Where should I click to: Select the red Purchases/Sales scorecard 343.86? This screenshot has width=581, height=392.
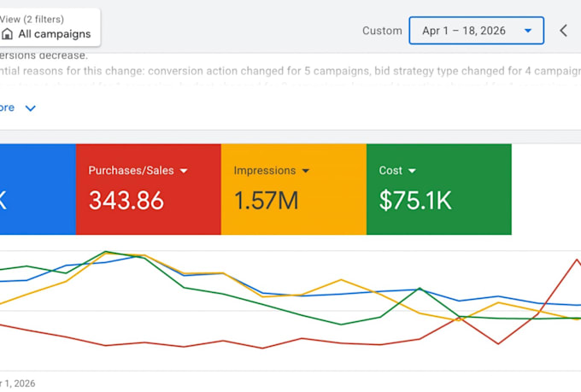click(x=148, y=190)
